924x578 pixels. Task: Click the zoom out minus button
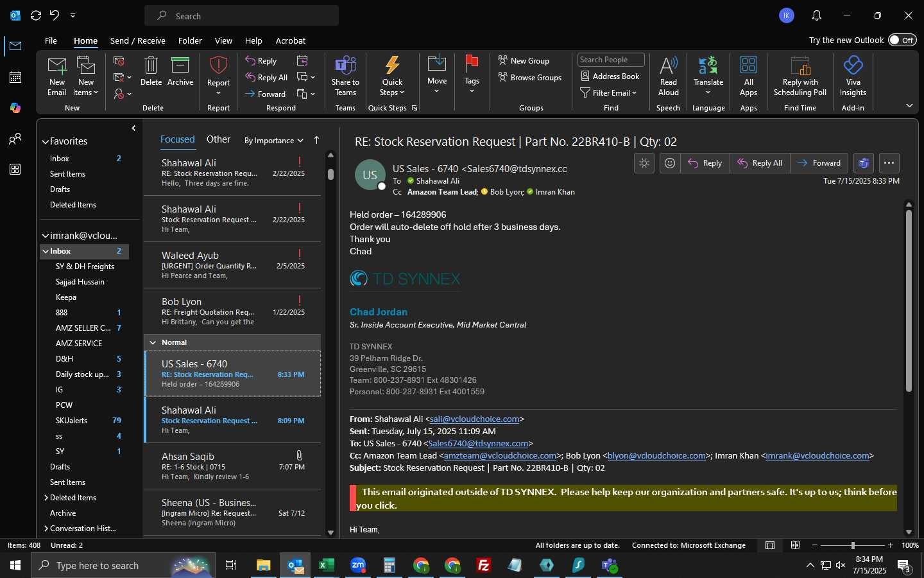point(815,545)
